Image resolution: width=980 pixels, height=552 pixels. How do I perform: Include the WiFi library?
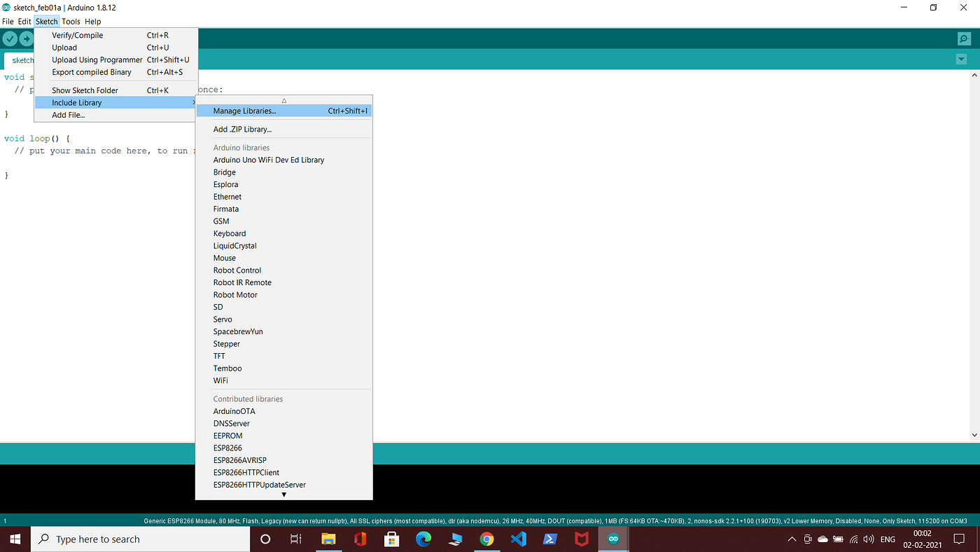[283, 380]
